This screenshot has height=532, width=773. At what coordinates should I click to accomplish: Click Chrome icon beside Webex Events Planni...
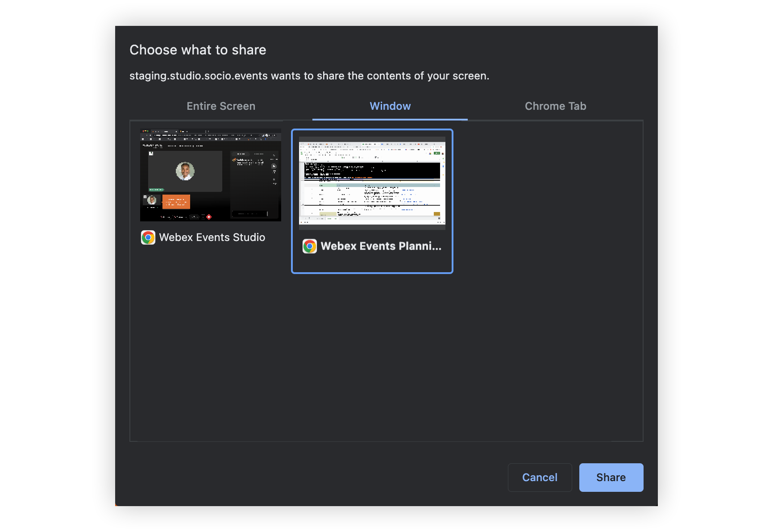(310, 246)
